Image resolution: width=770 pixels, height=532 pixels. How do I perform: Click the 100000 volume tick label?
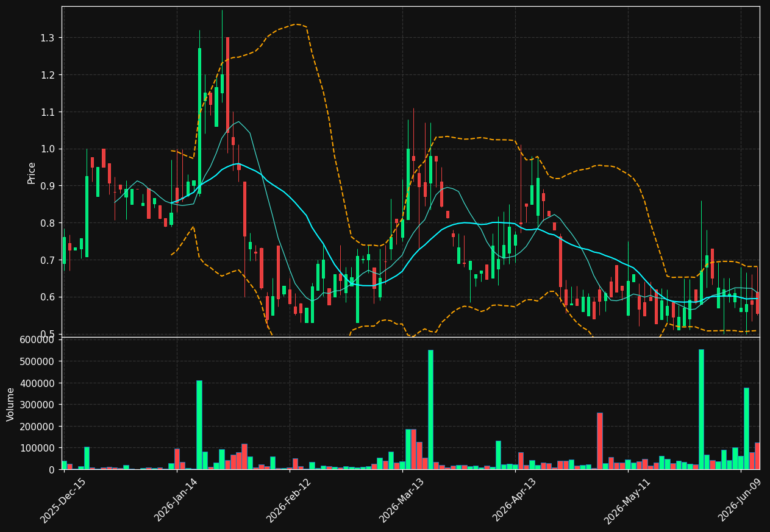tap(38, 448)
